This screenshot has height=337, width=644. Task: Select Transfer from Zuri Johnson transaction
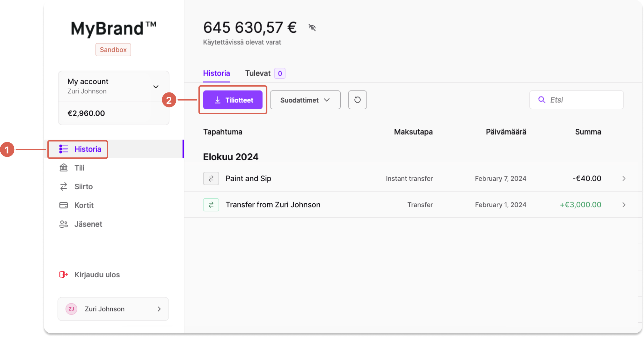coord(413,205)
